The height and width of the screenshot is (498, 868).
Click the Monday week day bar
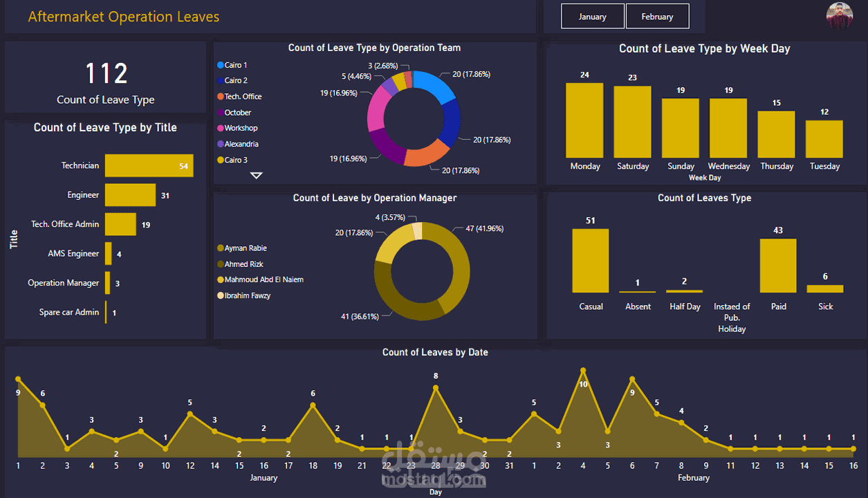[584, 120]
